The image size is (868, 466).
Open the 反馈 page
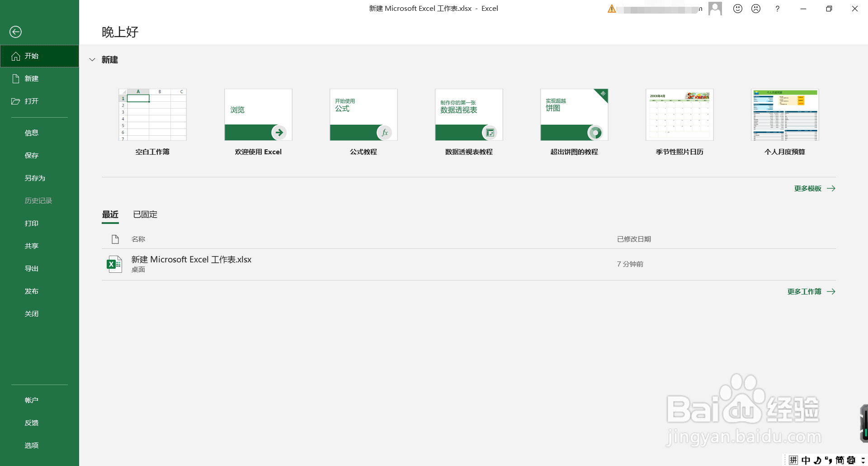(x=39, y=423)
